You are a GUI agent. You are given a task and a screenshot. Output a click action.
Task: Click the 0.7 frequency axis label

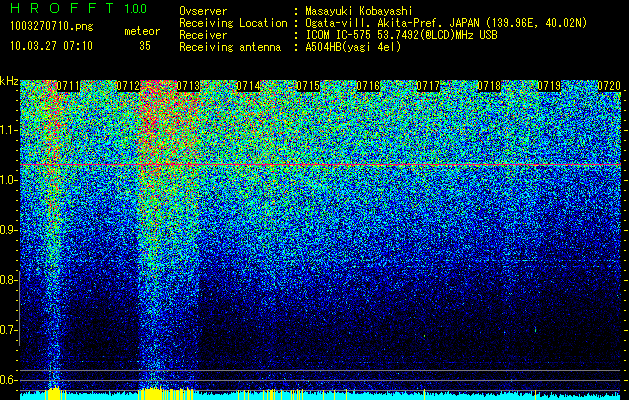click(x=9, y=330)
